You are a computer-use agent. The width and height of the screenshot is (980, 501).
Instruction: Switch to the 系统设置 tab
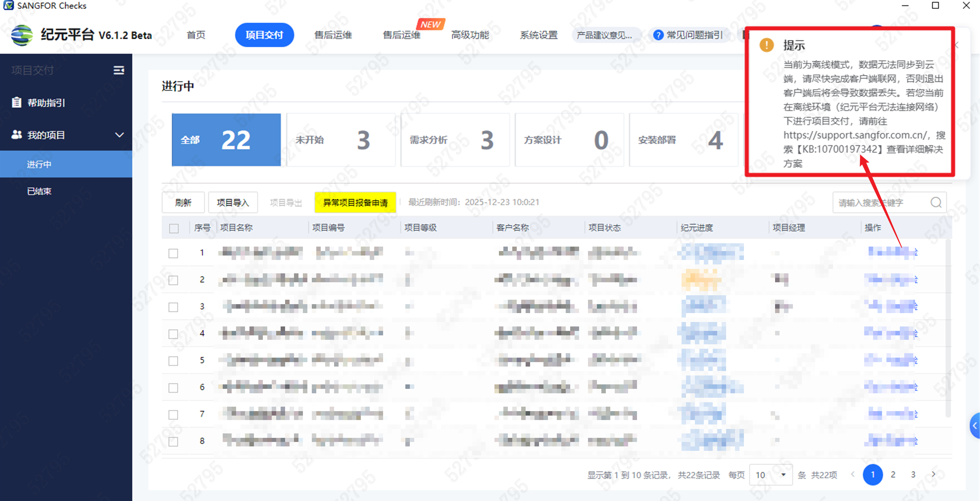tap(538, 35)
